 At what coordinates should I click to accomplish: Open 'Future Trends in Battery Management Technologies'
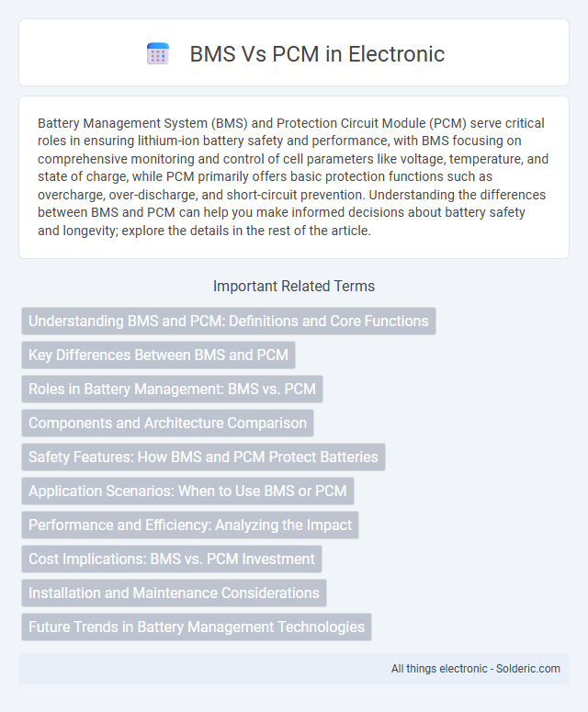tap(197, 627)
